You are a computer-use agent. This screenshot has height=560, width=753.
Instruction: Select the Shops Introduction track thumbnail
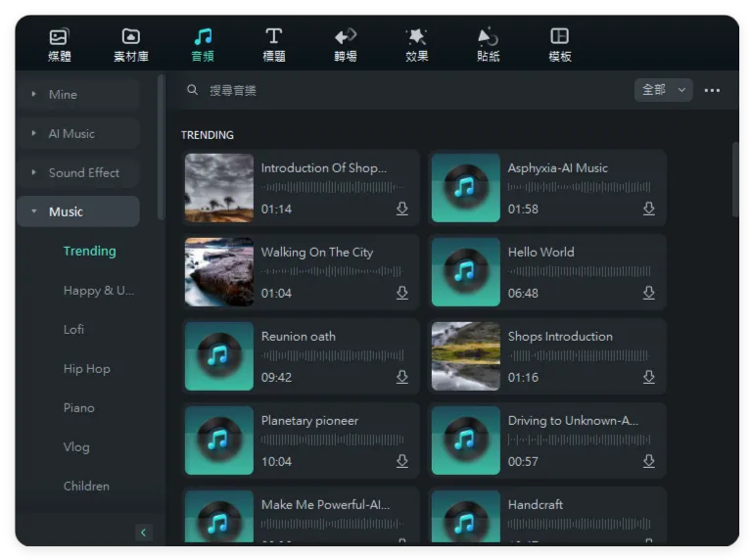click(x=465, y=356)
